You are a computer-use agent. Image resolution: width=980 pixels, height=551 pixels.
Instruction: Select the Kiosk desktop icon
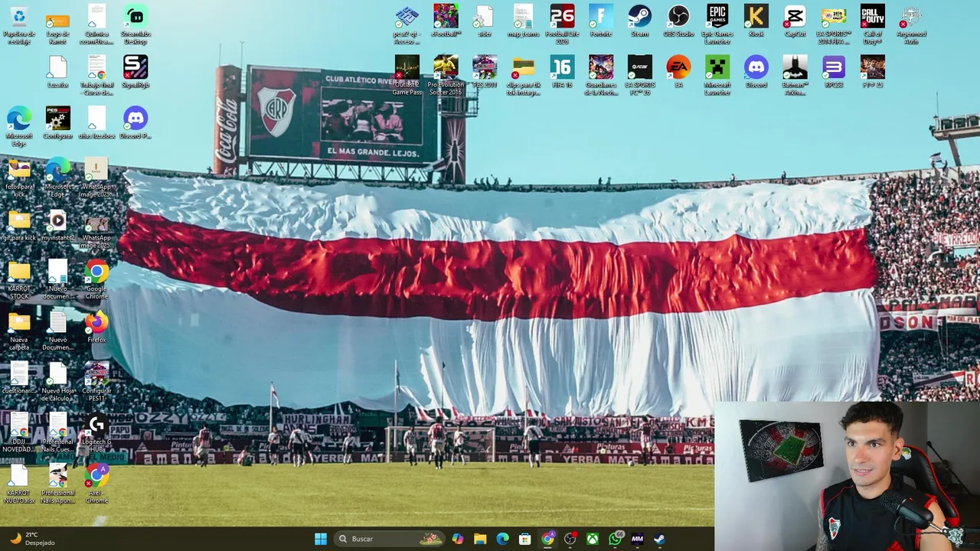[756, 21]
